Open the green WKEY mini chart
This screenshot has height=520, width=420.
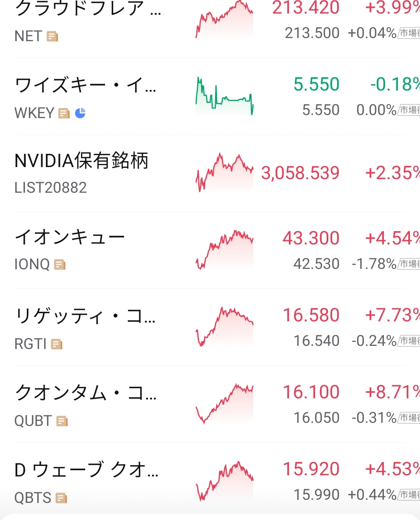tap(224, 96)
